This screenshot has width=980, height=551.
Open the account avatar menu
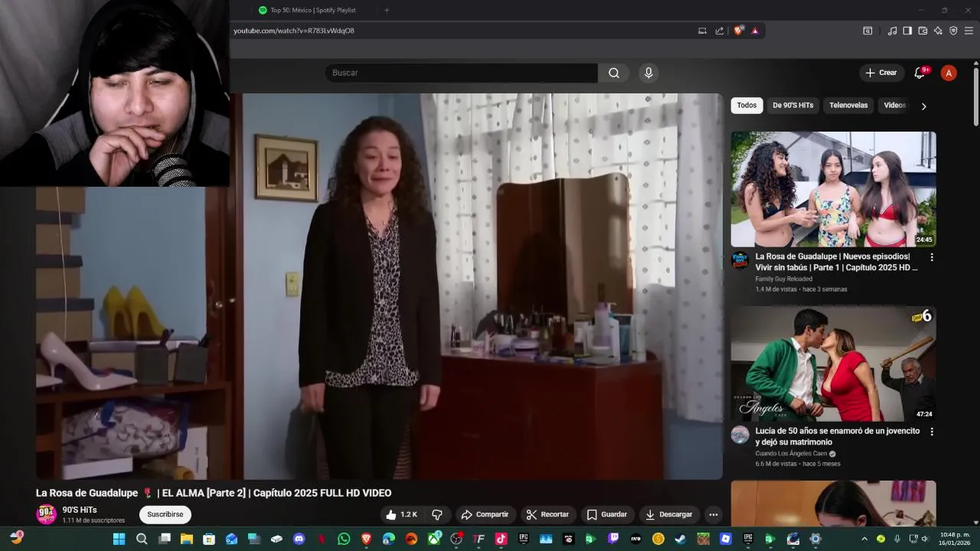(949, 73)
